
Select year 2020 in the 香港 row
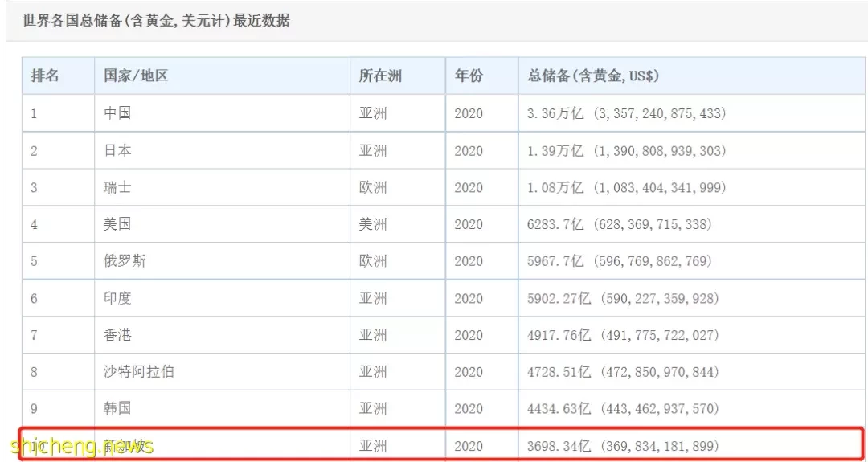(x=469, y=335)
